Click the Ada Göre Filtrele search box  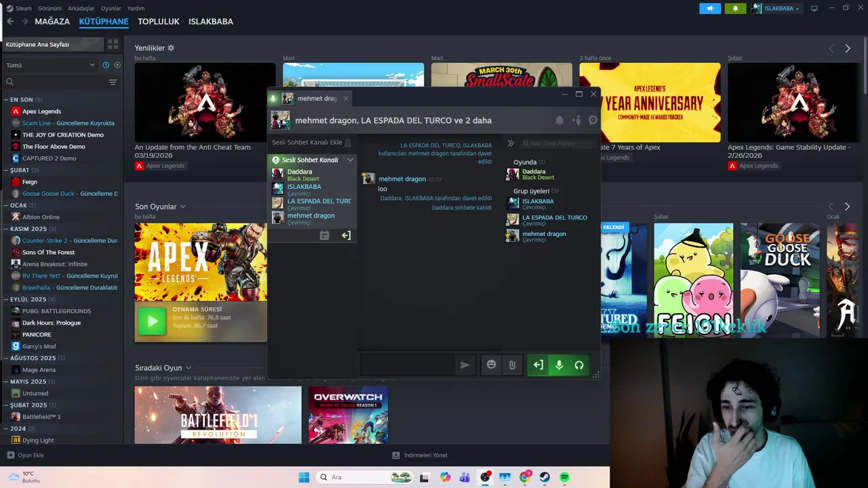coord(559,143)
